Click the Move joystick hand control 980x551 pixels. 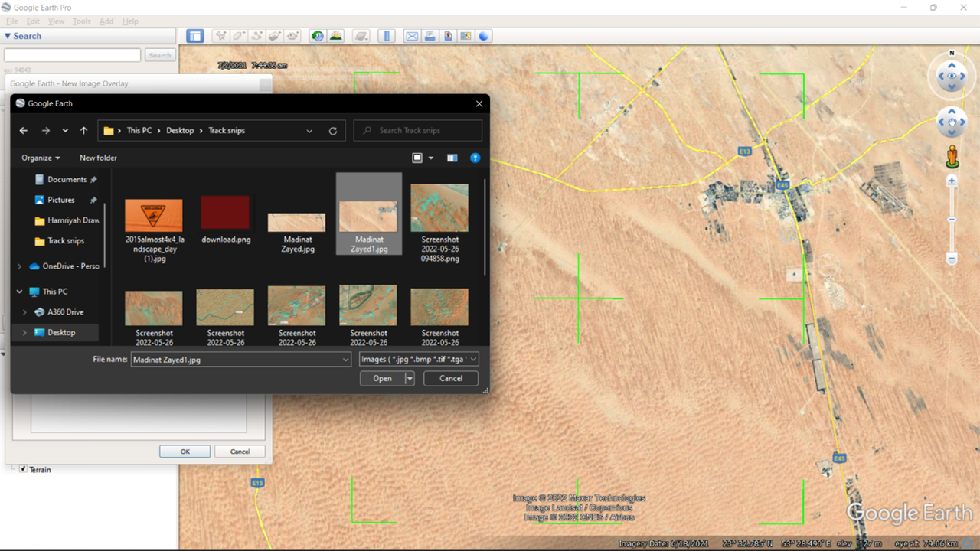coord(952,122)
